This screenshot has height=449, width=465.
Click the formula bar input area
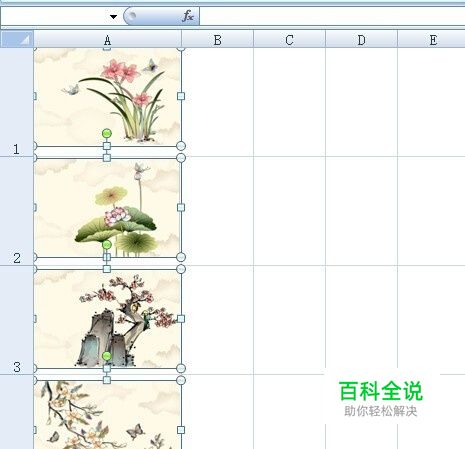pos(332,16)
